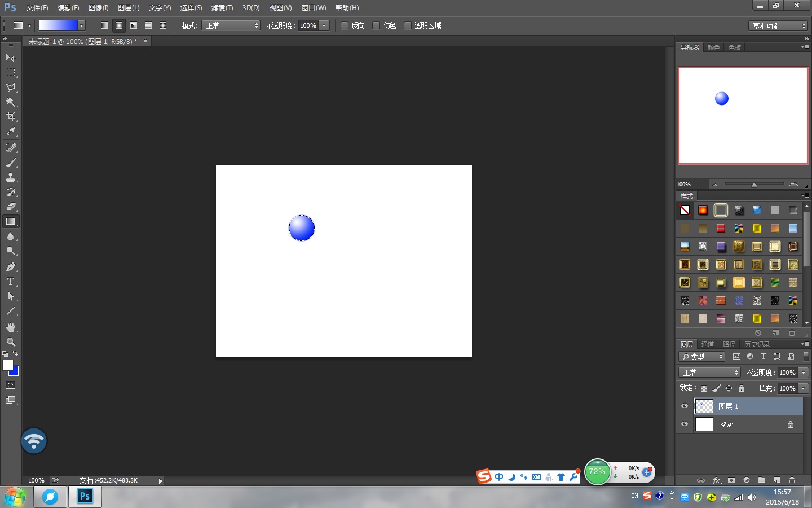Screen dimensions: 812x508
Task: Click the gradient preview swatch in options bar
Action: 58,25
